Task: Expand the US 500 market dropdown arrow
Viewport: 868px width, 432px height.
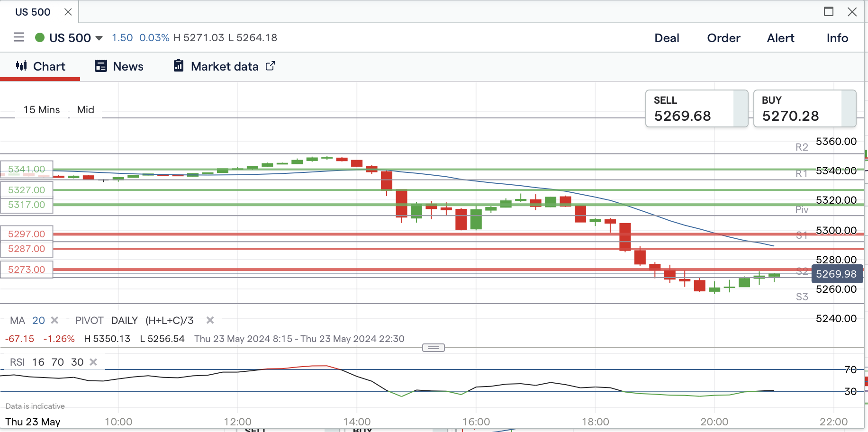Action: [99, 38]
